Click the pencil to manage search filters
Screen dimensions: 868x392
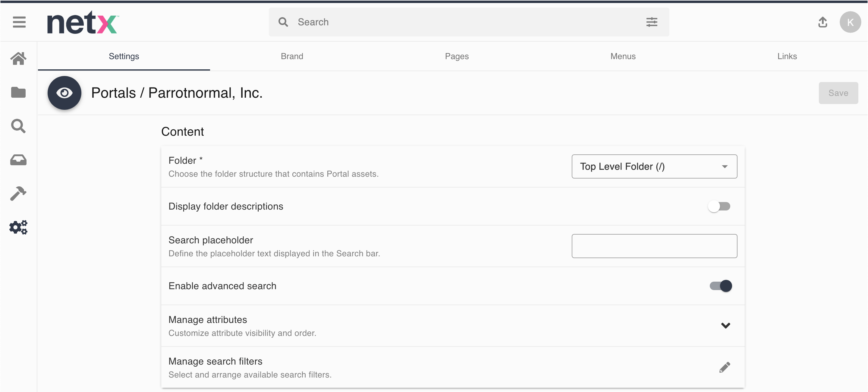click(725, 367)
